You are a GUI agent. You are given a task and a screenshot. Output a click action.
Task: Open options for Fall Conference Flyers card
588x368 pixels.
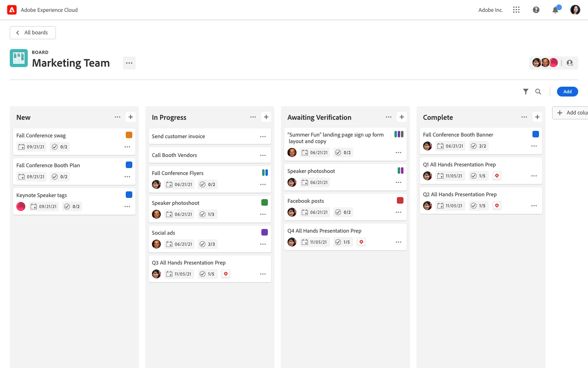pos(263,184)
